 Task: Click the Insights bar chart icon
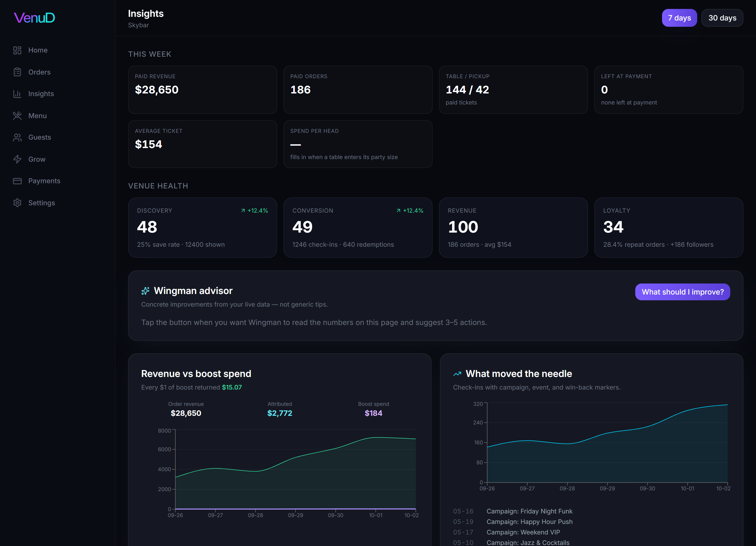pyautogui.click(x=17, y=94)
